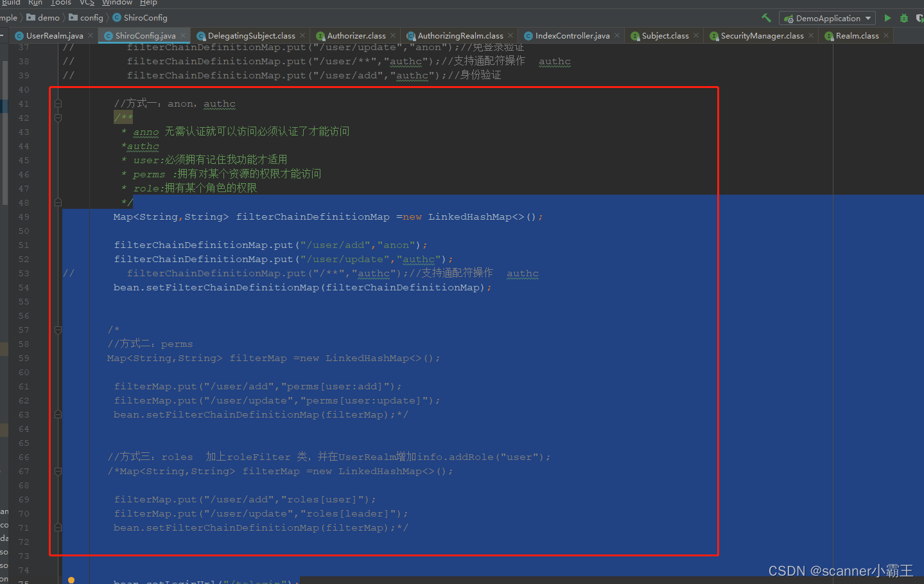Viewport: 924px width, 584px height.
Task: Open the Tools menu
Action: [61, 3]
